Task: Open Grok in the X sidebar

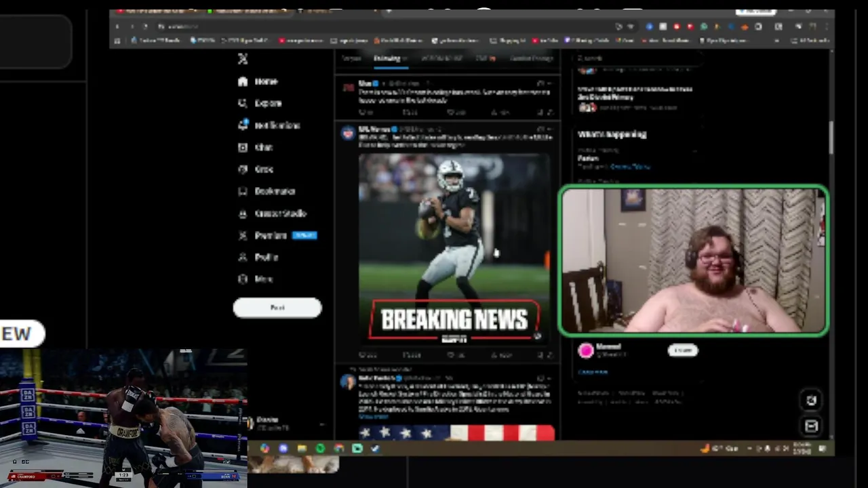Action: [x=256, y=169]
